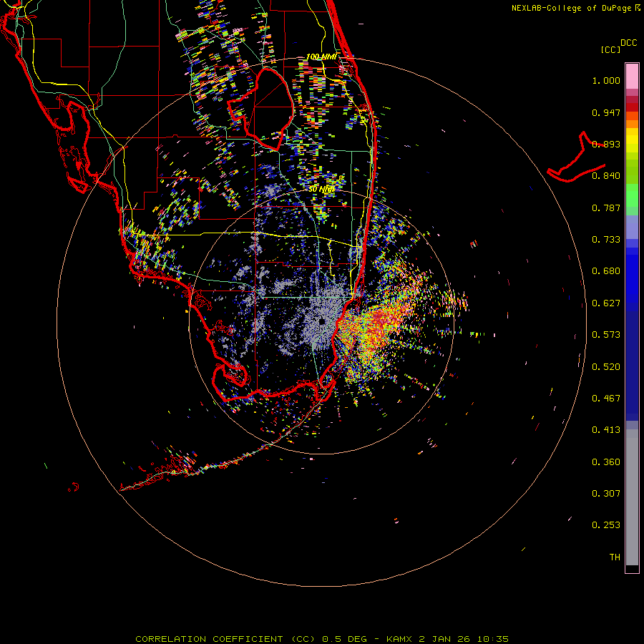
Task: Pick the pink segment at color bar top
Action: pos(632,77)
